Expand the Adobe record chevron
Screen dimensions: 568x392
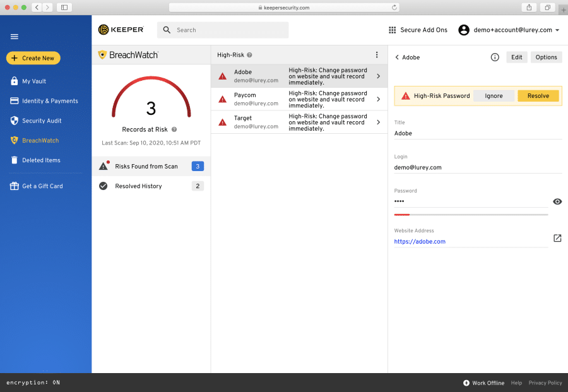(x=379, y=76)
